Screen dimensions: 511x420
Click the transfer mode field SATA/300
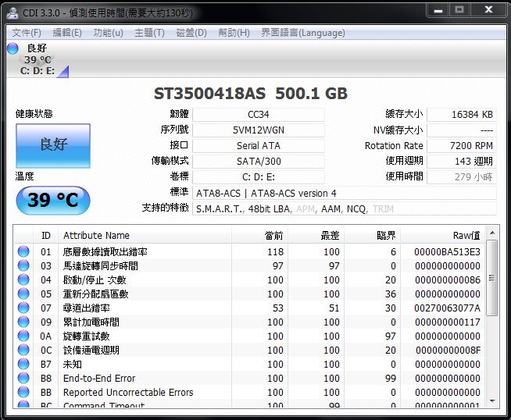(x=259, y=162)
